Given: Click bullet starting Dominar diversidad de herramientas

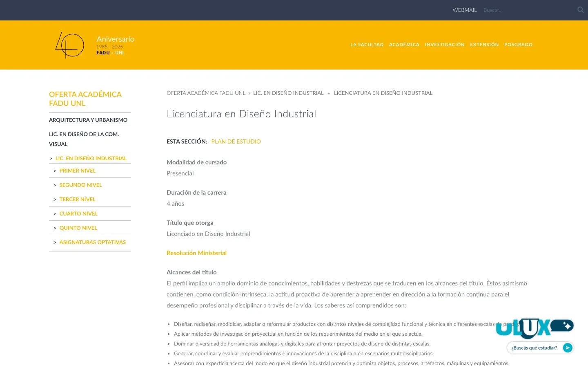Looking at the screenshot, I should click(302, 344).
